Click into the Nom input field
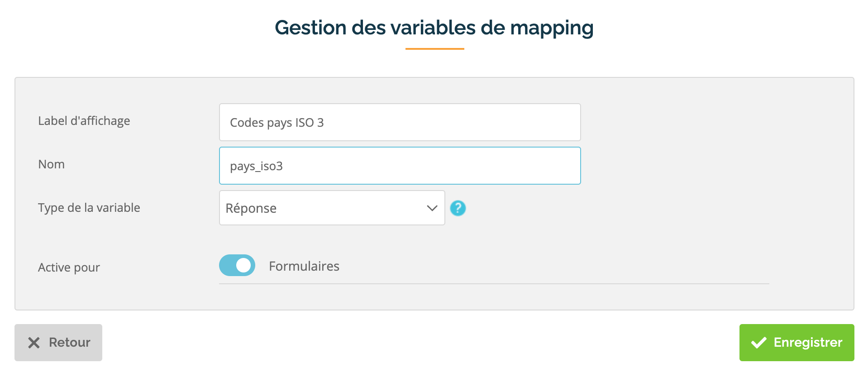The image size is (868, 382). point(400,166)
